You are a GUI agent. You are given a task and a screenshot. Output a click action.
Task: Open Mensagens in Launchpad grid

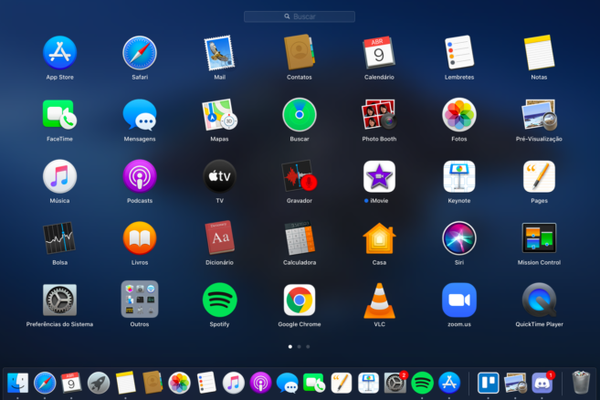[140, 114]
